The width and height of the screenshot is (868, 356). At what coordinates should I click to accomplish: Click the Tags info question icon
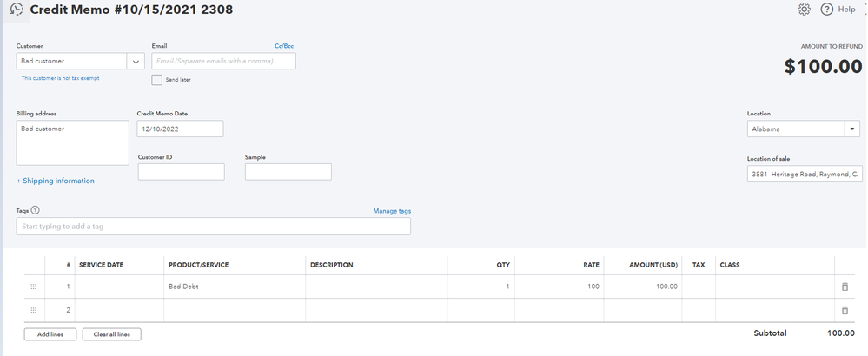click(36, 210)
